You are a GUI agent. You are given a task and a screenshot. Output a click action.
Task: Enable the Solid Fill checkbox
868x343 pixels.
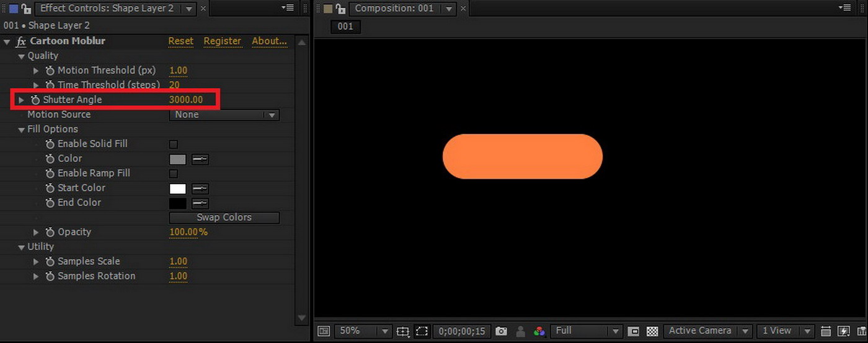[x=174, y=144]
